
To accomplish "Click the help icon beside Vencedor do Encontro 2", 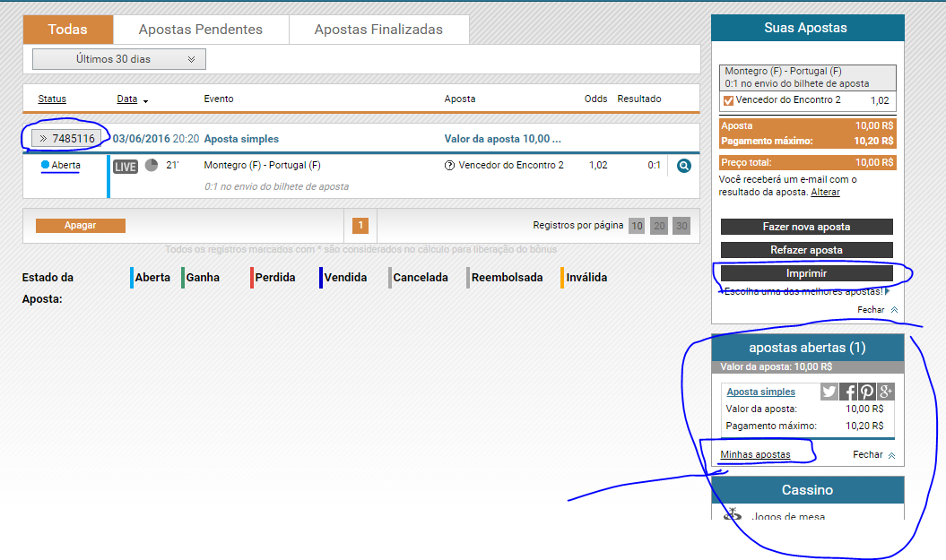I will (x=450, y=166).
